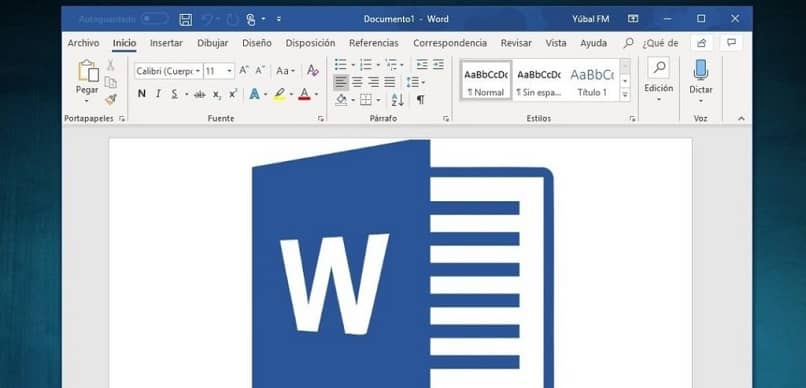
Task: Apply red font color A
Action: [x=304, y=94]
